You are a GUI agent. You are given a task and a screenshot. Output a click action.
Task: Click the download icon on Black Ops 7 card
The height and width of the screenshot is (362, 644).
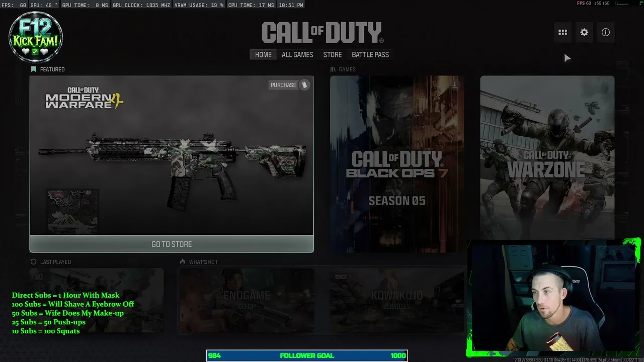click(454, 85)
